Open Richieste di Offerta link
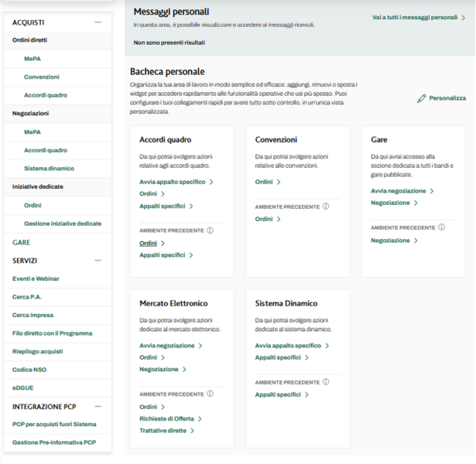Viewport: 476px width, 464px height. pyautogui.click(x=167, y=418)
